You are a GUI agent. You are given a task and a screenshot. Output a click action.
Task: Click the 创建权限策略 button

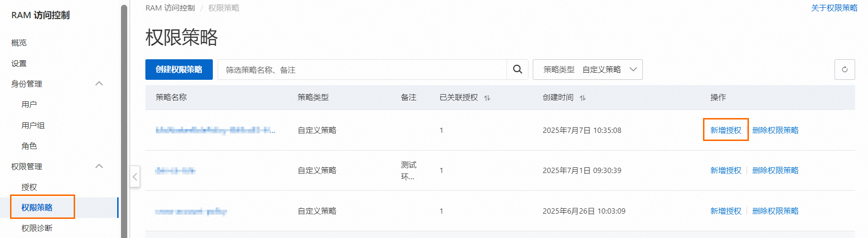coord(179,69)
